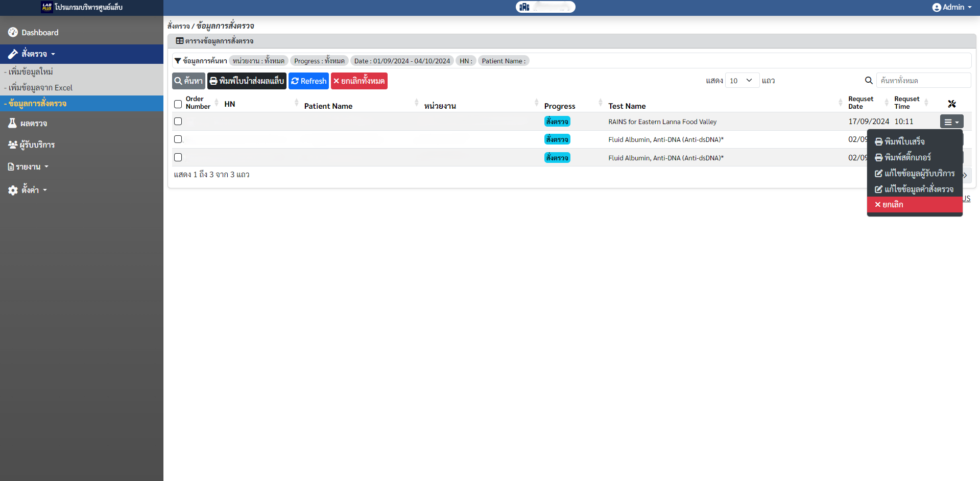Select พิมพ์ใบเสร็จ from the action menu
The height and width of the screenshot is (481, 980).
[904, 141]
